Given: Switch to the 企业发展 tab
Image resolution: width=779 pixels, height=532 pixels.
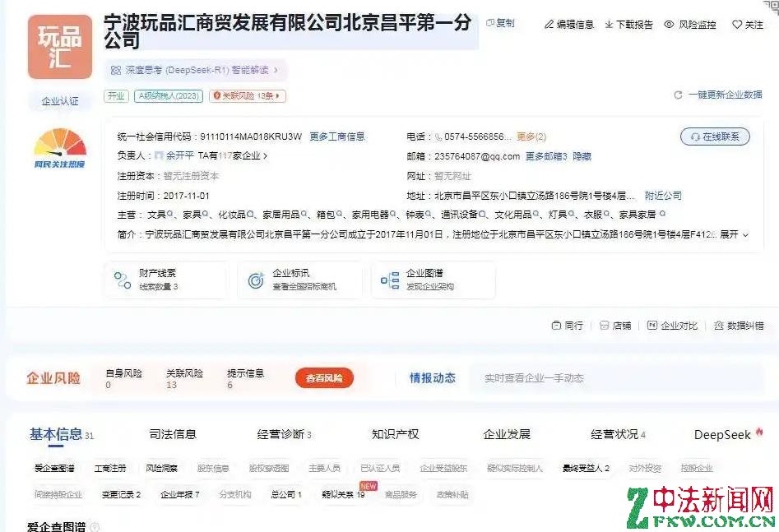Looking at the screenshot, I should pyautogui.click(x=507, y=435).
